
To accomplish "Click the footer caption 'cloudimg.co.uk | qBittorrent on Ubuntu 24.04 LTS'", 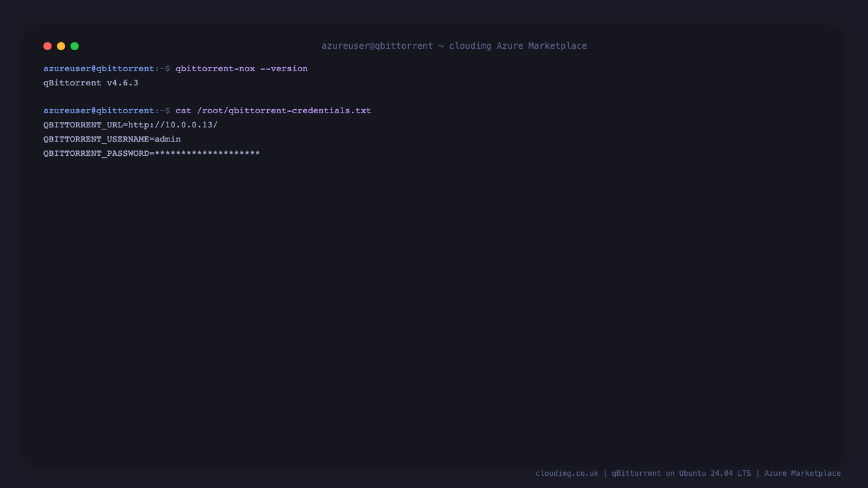I will pos(643,473).
